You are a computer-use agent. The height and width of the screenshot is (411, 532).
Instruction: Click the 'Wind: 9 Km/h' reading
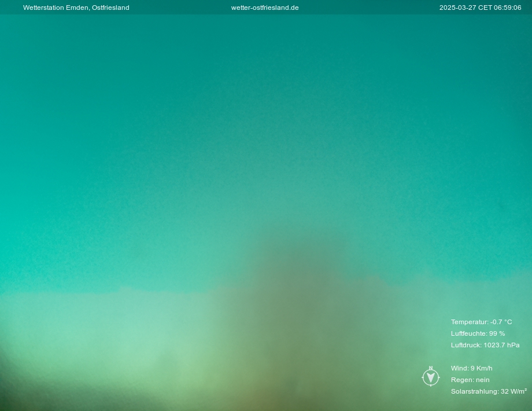click(x=472, y=368)
